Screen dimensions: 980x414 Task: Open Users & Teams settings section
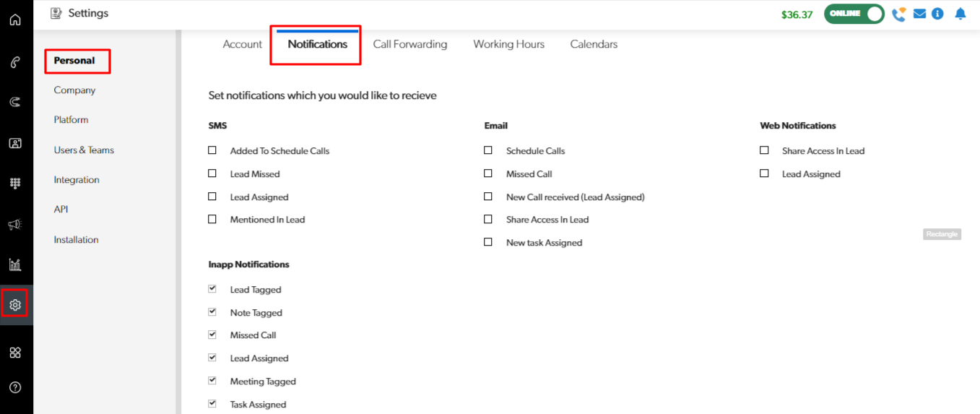click(84, 150)
